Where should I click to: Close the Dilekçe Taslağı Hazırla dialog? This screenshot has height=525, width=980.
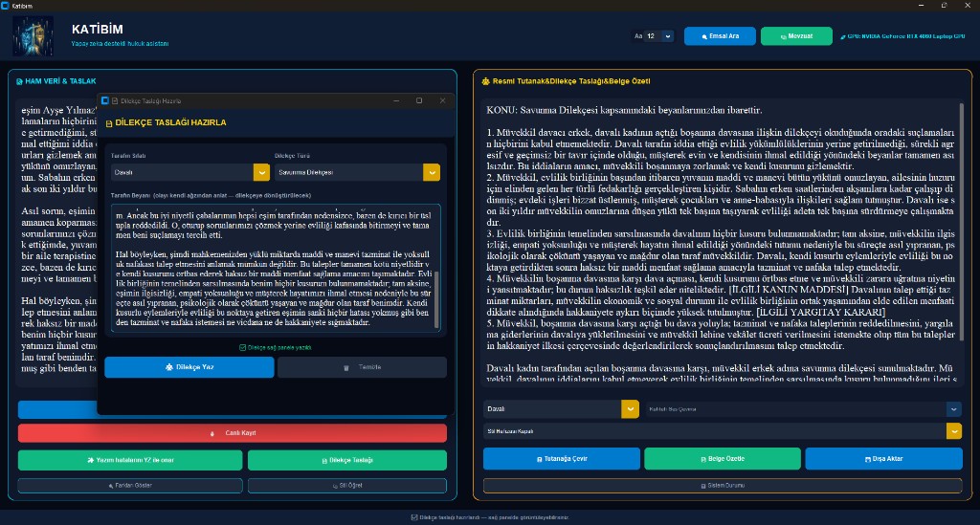click(442, 100)
